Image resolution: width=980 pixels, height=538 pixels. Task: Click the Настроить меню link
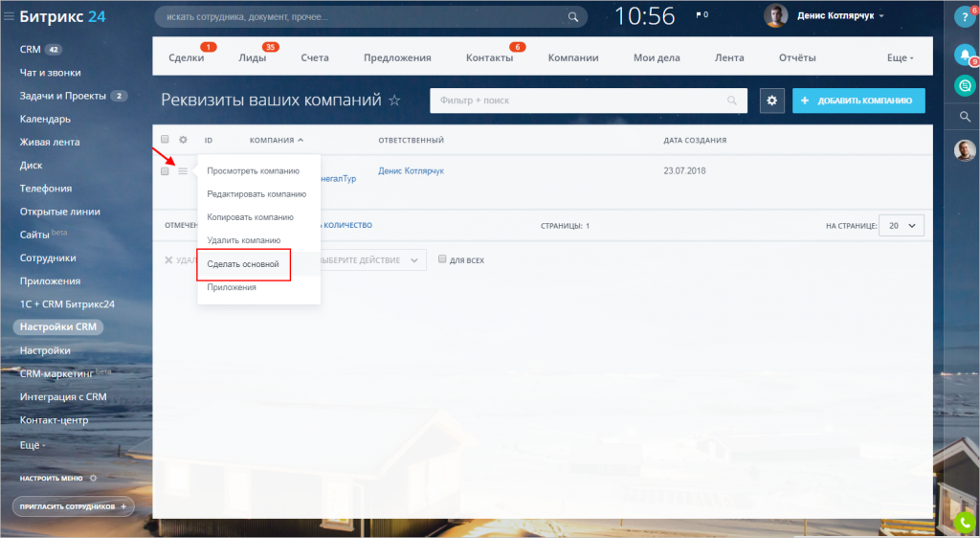[52, 478]
